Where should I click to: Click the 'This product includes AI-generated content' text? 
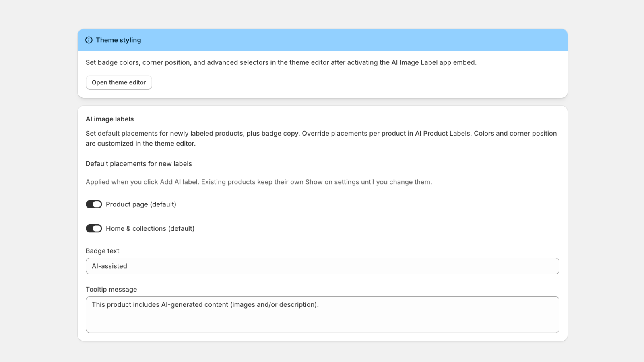pos(205,304)
